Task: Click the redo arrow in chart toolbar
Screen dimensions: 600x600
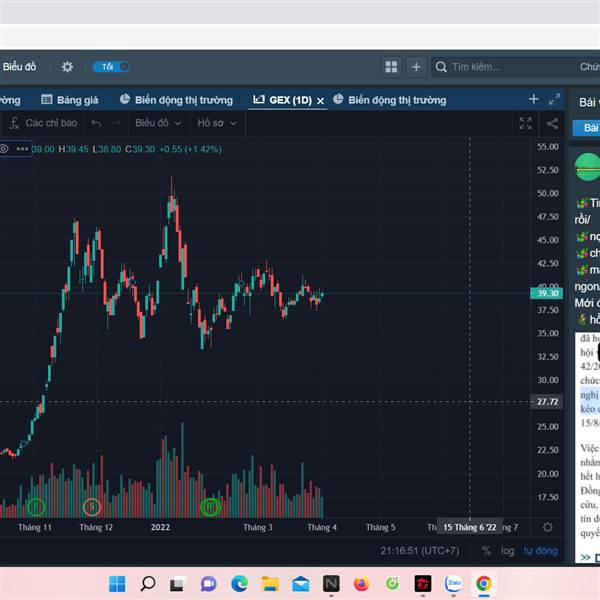Action: [115, 123]
